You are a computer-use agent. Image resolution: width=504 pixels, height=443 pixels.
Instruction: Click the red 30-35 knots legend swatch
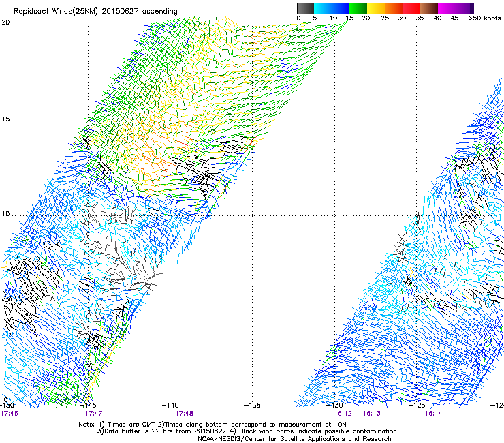point(411,8)
